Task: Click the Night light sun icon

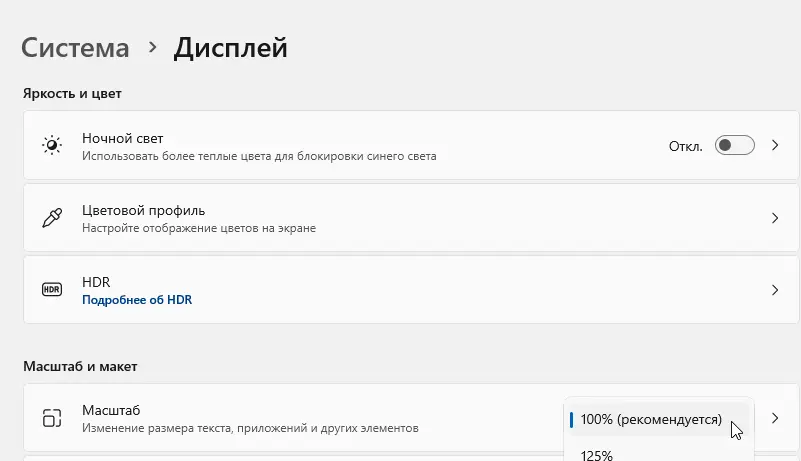Action: [x=52, y=146]
